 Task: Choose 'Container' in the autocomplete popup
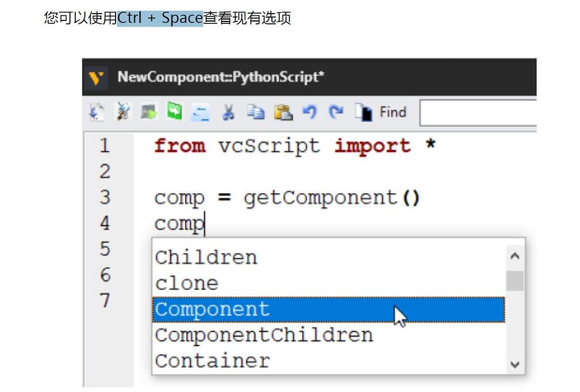tap(212, 360)
